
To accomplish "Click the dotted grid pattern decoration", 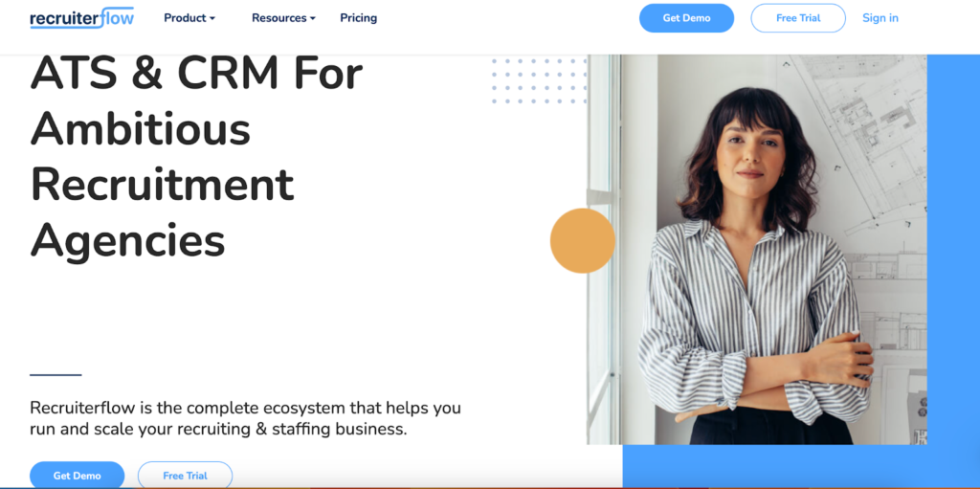I will 540,80.
